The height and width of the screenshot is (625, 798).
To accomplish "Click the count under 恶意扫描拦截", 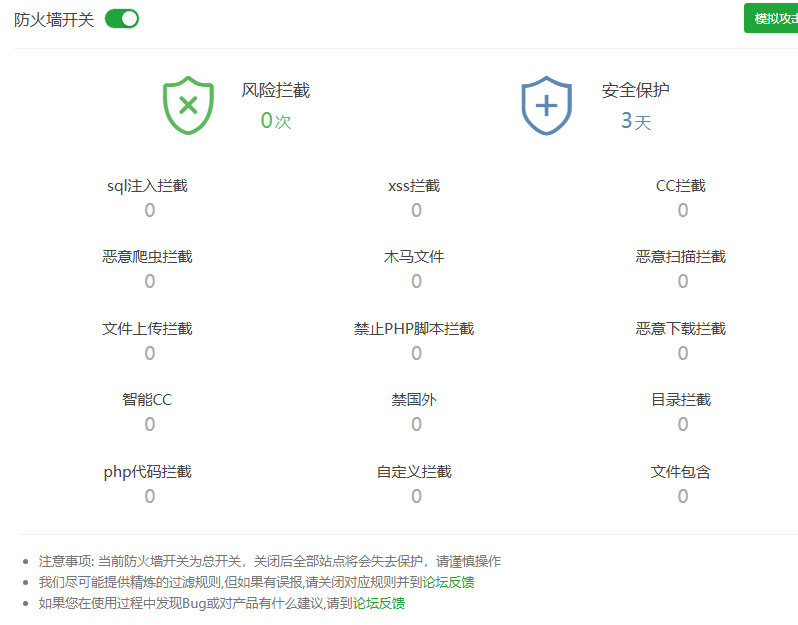I will [683, 281].
